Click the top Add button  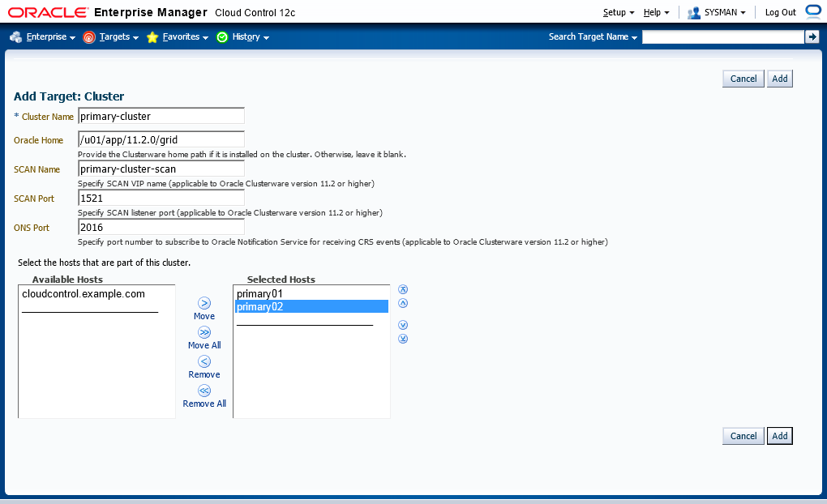click(x=779, y=79)
